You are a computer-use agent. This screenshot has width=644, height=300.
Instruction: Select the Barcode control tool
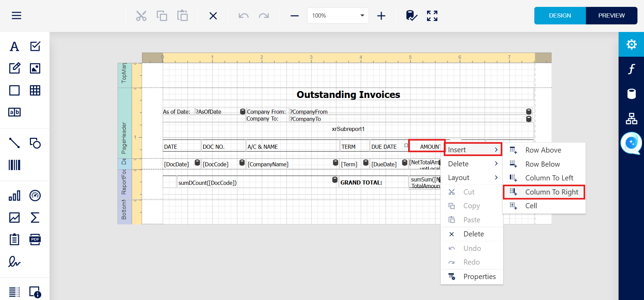click(x=14, y=165)
